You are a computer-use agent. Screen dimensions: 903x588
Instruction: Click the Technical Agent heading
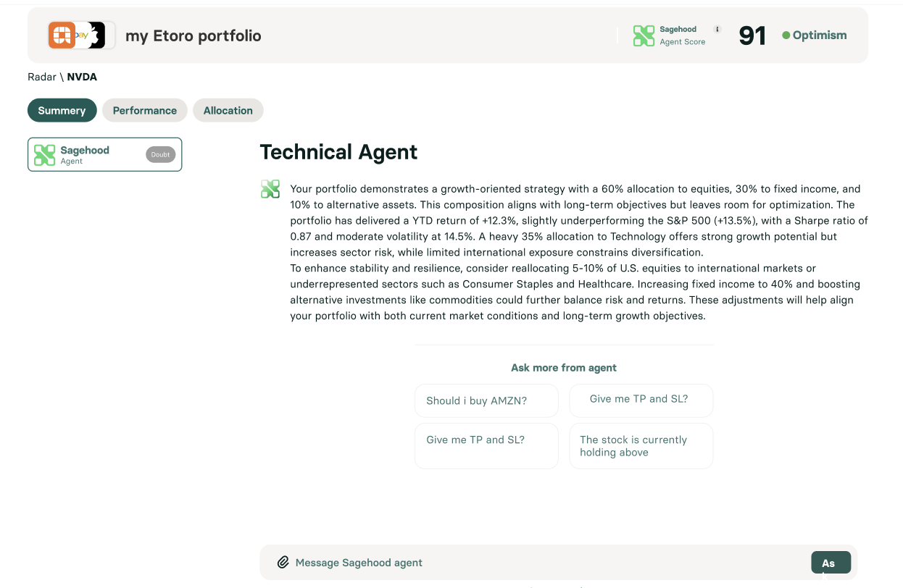coord(339,152)
